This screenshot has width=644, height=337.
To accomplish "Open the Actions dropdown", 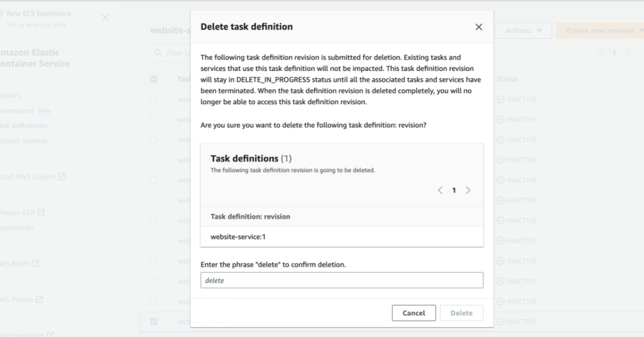I will pyautogui.click(x=523, y=31).
